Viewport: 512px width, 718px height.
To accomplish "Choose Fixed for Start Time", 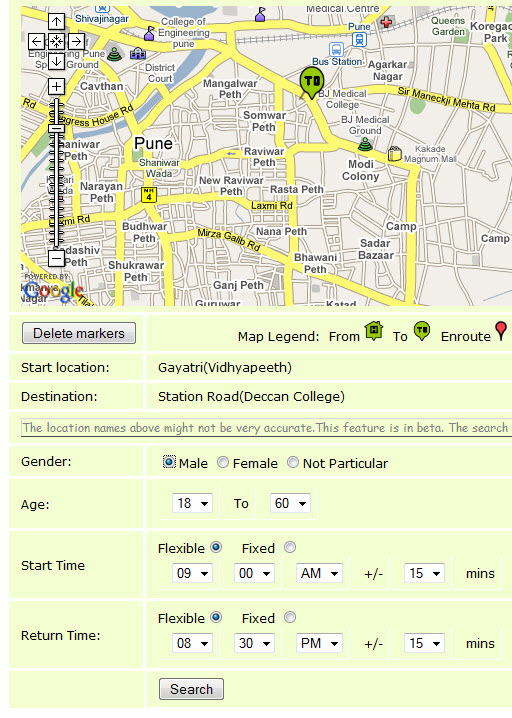I will coord(290,547).
